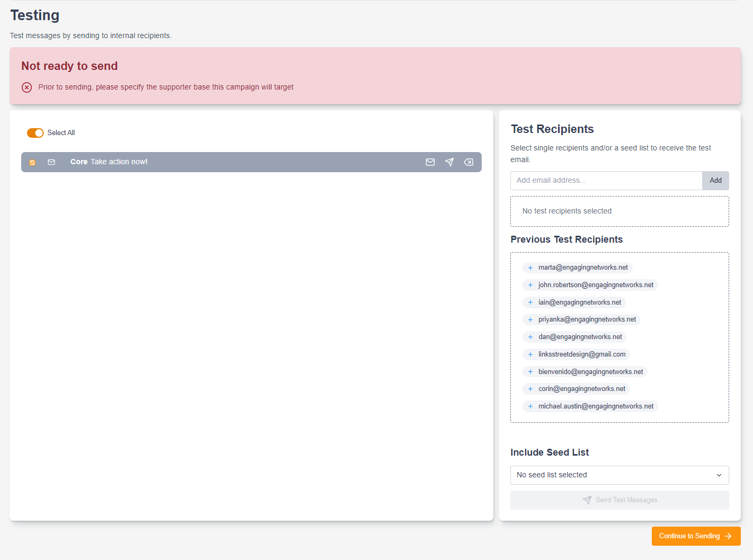Screen dimensions: 753x560
Task: Turn off the Select All toggle
Action: click(35, 132)
